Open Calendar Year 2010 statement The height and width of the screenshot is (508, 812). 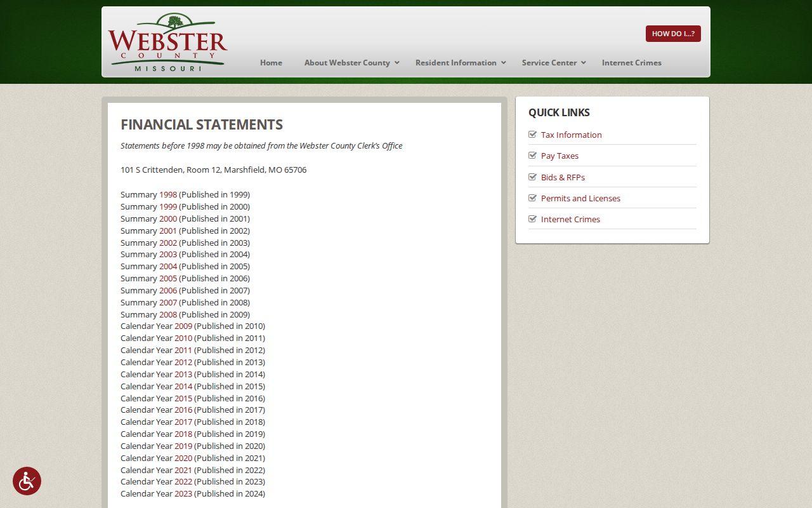[183, 338]
